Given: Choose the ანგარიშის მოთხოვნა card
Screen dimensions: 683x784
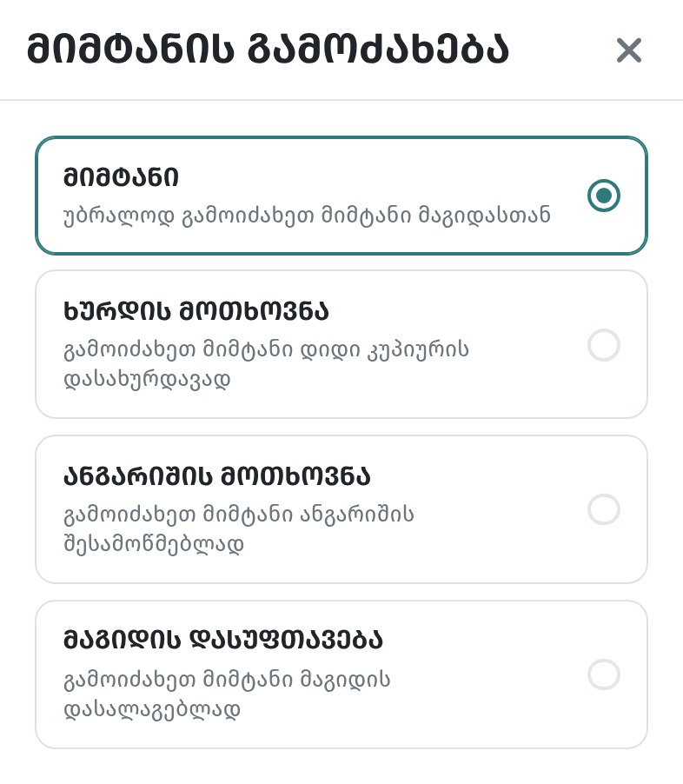Looking at the screenshot, I should click(341, 509).
